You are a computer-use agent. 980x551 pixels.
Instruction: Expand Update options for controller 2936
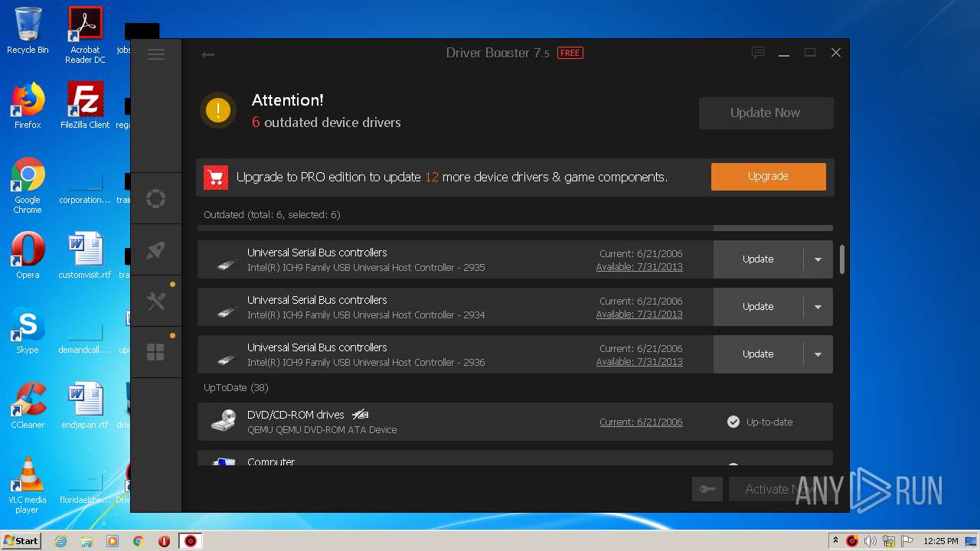818,354
